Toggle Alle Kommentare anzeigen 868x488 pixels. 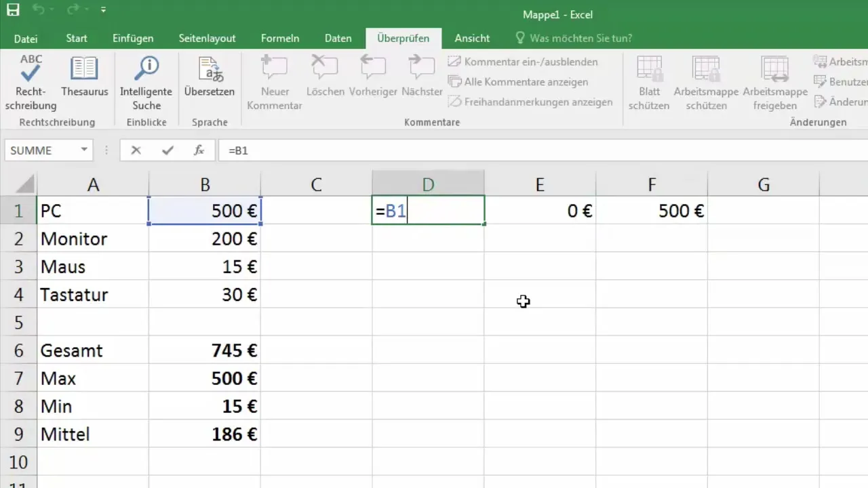(518, 82)
